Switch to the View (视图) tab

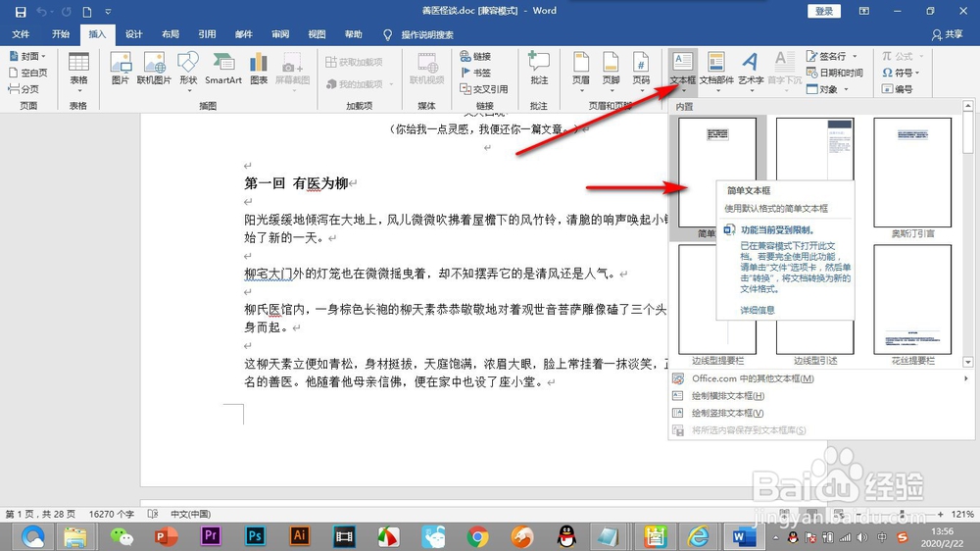tap(317, 34)
